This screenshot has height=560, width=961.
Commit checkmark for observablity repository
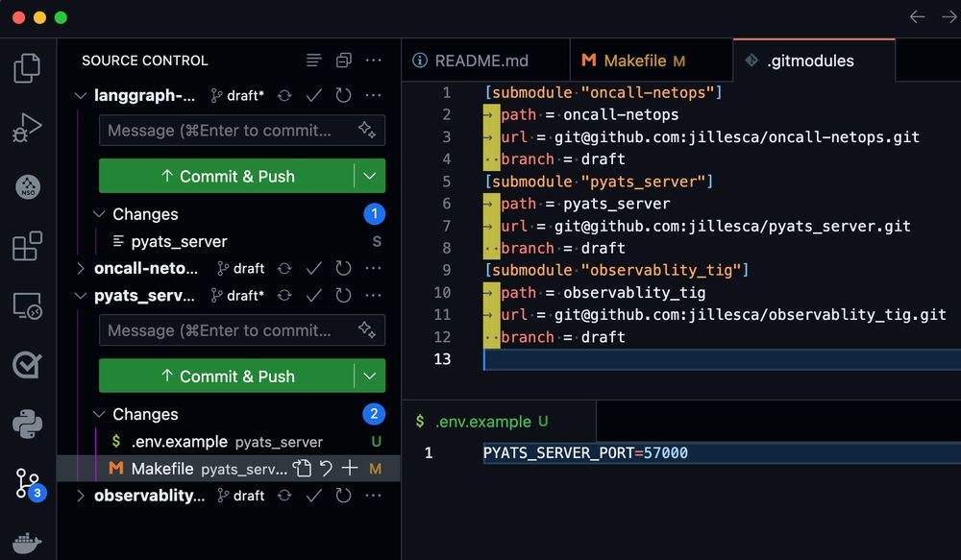tap(314, 496)
